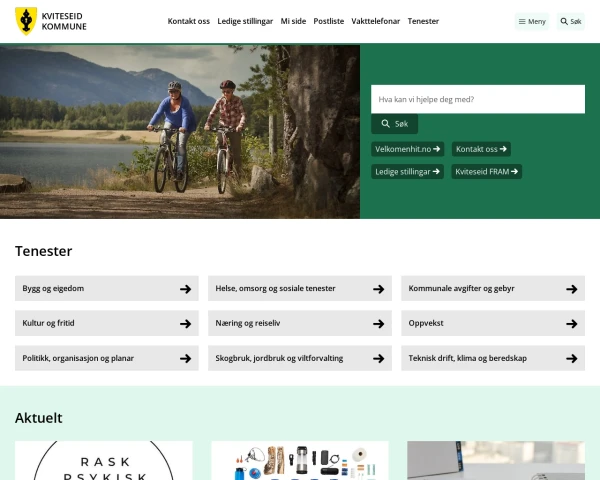Open Teknisk drift, klima og beredskap
Image resolution: width=600 pixels, height=480 pixels.
[x=492, y=358]
